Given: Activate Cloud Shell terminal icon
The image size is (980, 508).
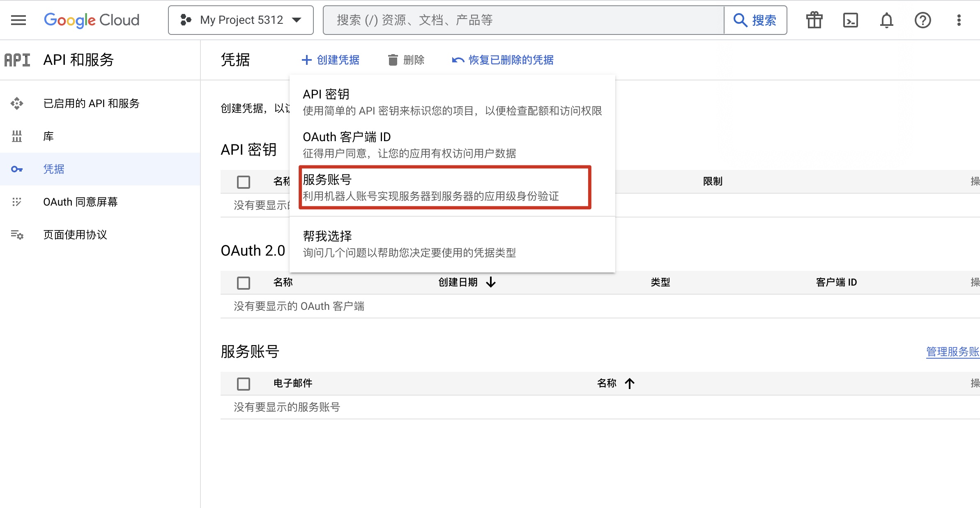Looking at the screenshot, I should coord(850,20).
